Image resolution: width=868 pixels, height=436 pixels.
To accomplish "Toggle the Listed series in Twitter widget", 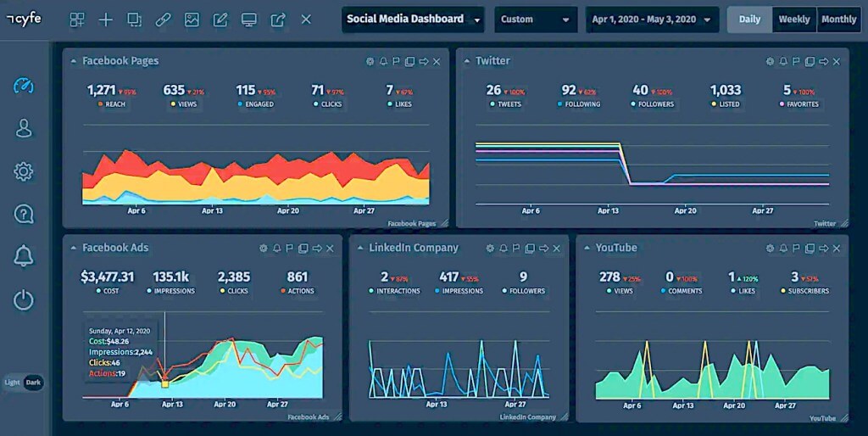I will point(726,103).
